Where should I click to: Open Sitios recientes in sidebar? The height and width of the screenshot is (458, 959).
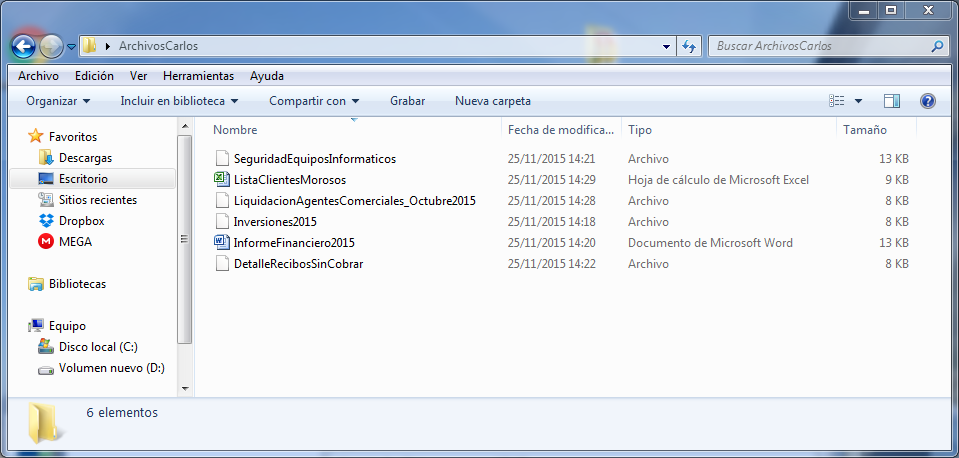(98, 199)
